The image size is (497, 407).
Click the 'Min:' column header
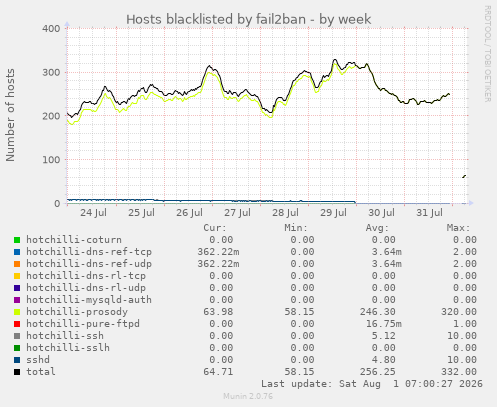[x=296, y=228]
